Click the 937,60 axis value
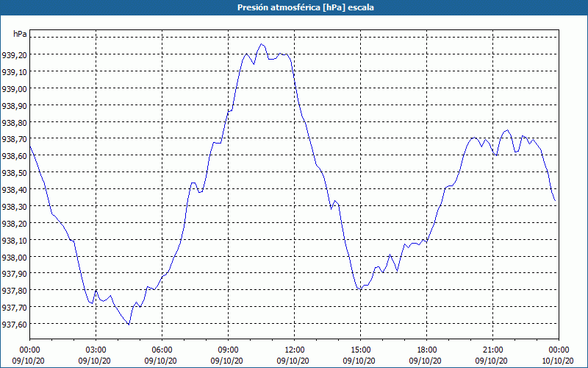The width and height of the screenshot is (588, 368). [14, 325]
